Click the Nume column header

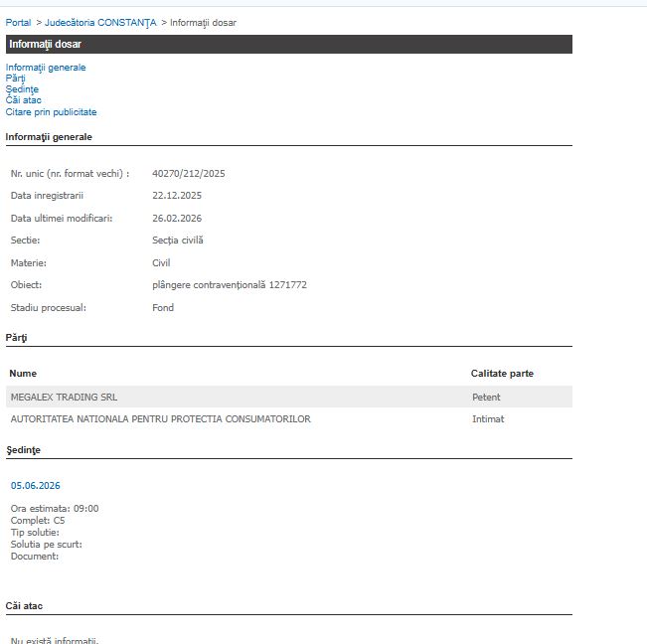click(22, 374)
